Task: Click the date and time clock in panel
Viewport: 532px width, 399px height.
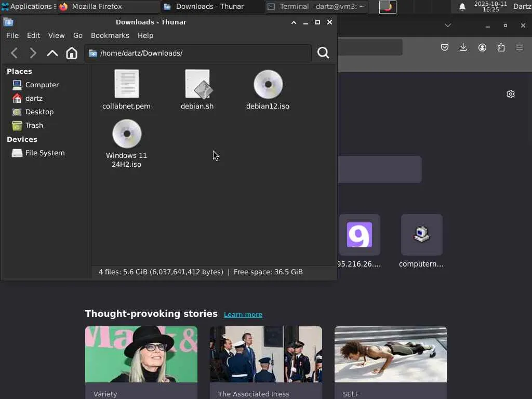Action: point(490,6)
